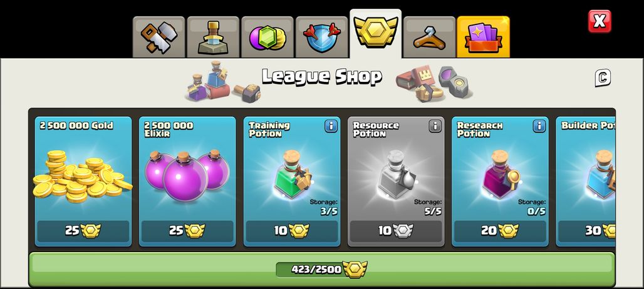Viewport: 644px width, 289px height.
Task: Open the hammer and saw builder tab
Action: point(159,38)
